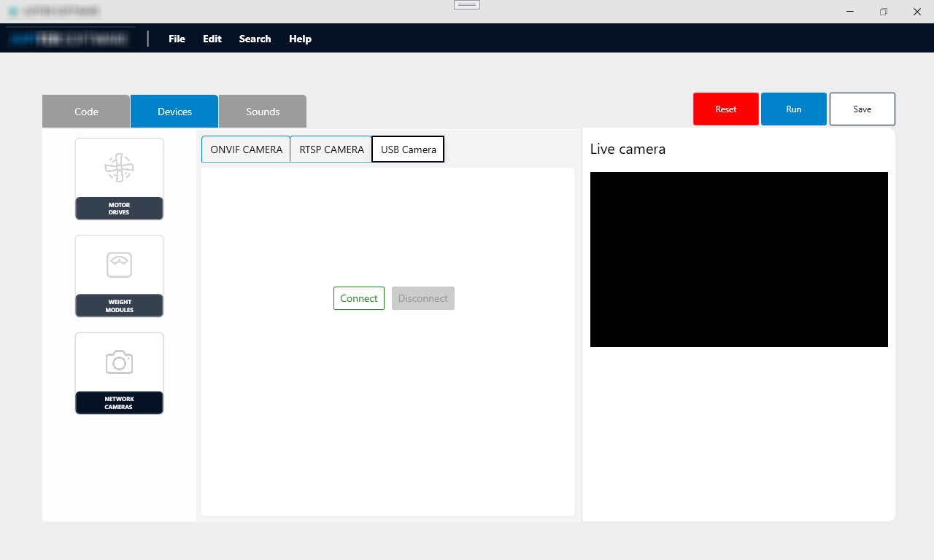Open the Motor Drives device icon
This screenshot has height=560, width=934.
119,168
